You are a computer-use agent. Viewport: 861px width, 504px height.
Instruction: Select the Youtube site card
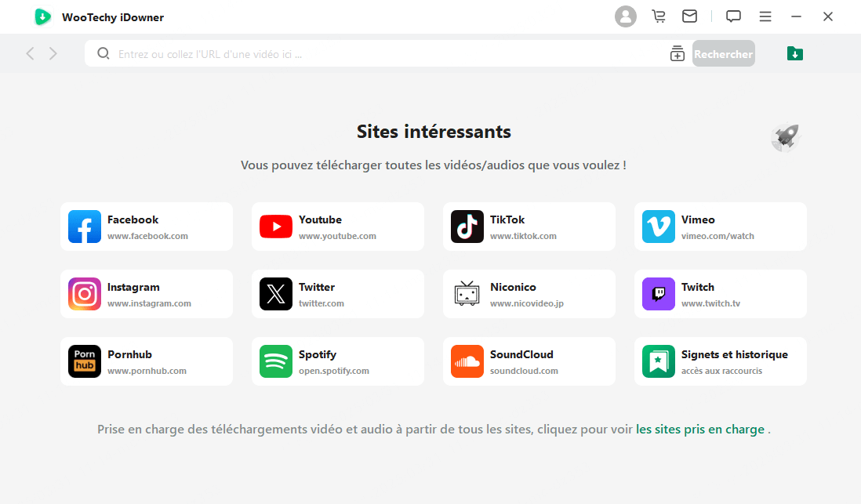338,226
